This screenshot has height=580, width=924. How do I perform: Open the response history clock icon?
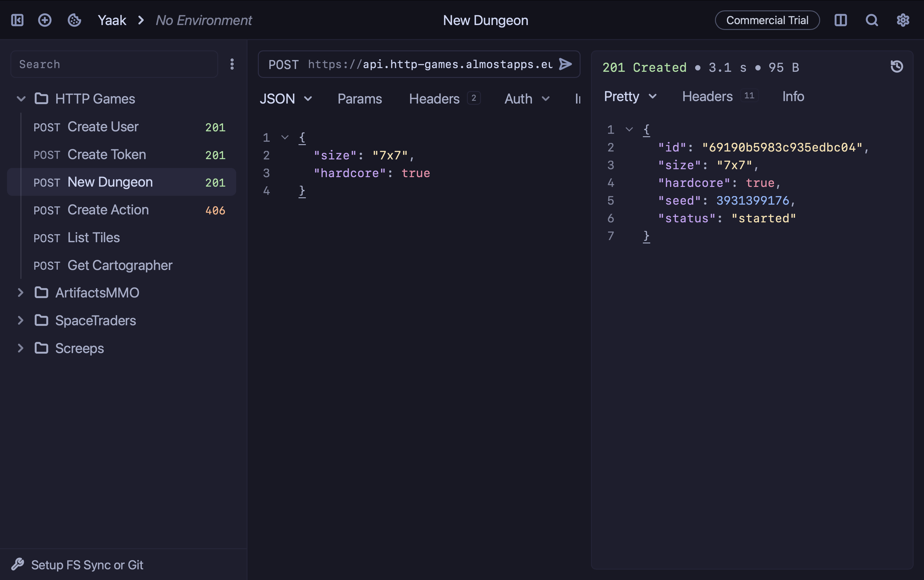tap(897, 66)
